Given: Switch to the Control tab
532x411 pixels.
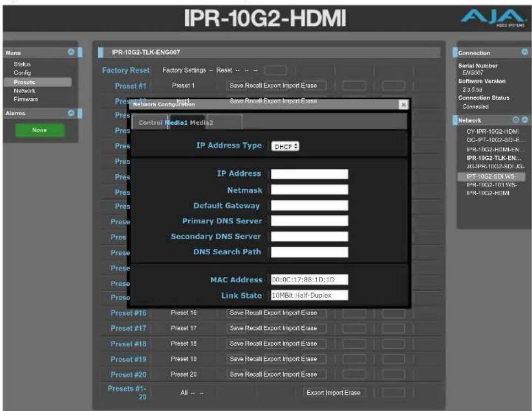Looking at the screenshot, I should 150,122.
